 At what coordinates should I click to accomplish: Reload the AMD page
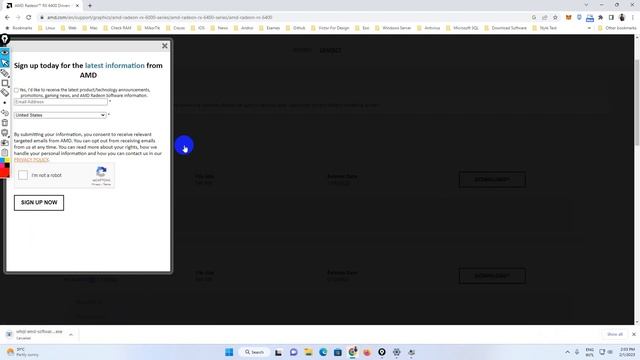(x=29, y=18)
